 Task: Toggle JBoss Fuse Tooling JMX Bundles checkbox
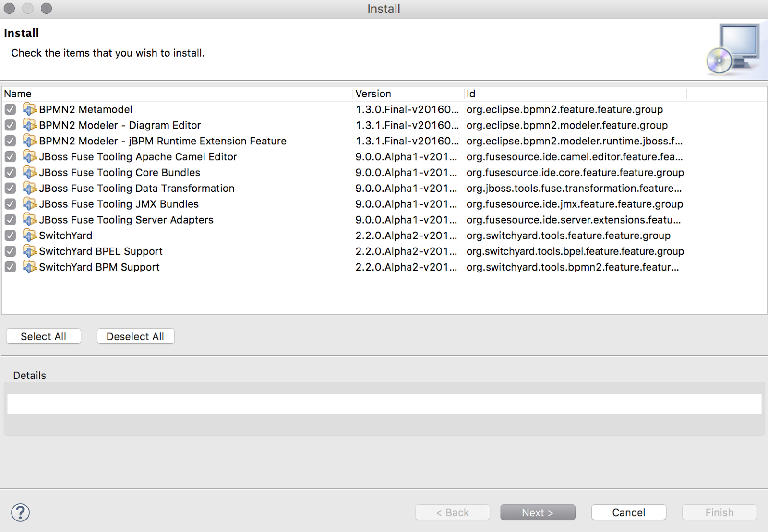point(10,204)
